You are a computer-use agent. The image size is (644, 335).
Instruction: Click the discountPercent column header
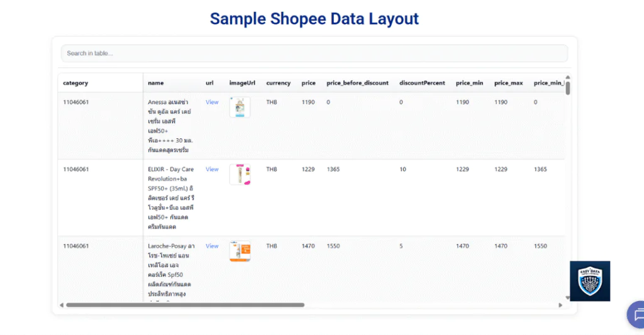tap(422, 83)
